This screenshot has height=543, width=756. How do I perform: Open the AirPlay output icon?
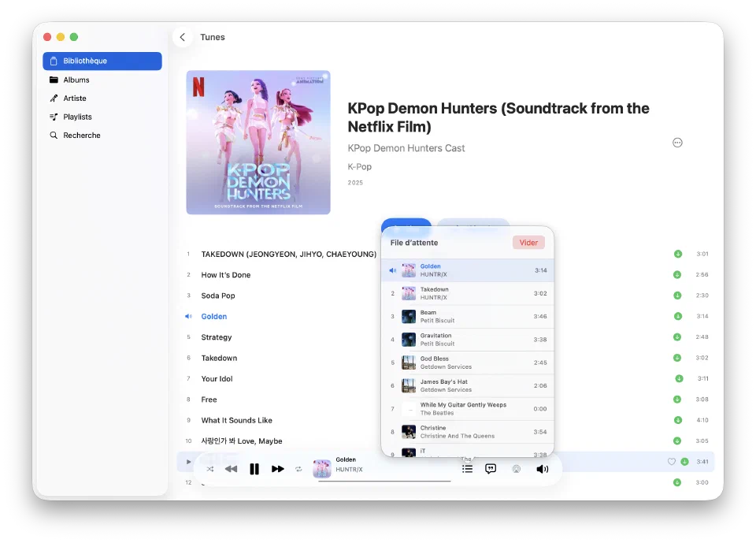point(517,469)
